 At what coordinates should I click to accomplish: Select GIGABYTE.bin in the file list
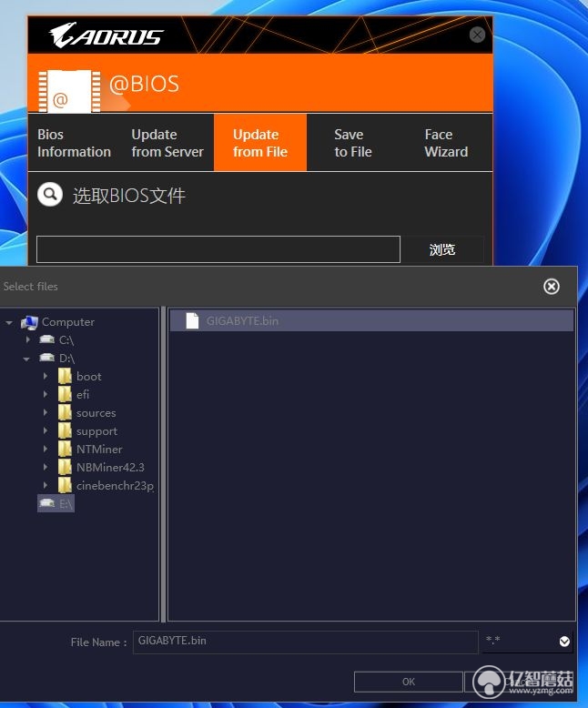coord(371,320)
